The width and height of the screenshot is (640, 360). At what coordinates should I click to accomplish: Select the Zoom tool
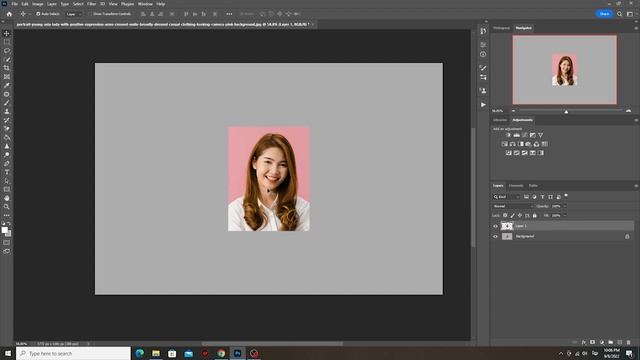[x=7, y=207]
